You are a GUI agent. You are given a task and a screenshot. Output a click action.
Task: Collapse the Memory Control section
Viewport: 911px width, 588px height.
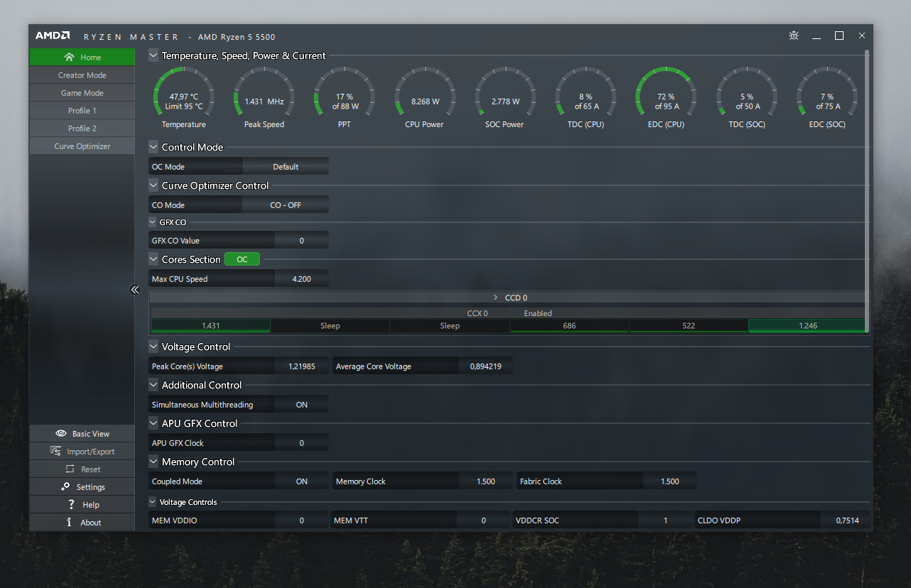[x=153, y=462]
